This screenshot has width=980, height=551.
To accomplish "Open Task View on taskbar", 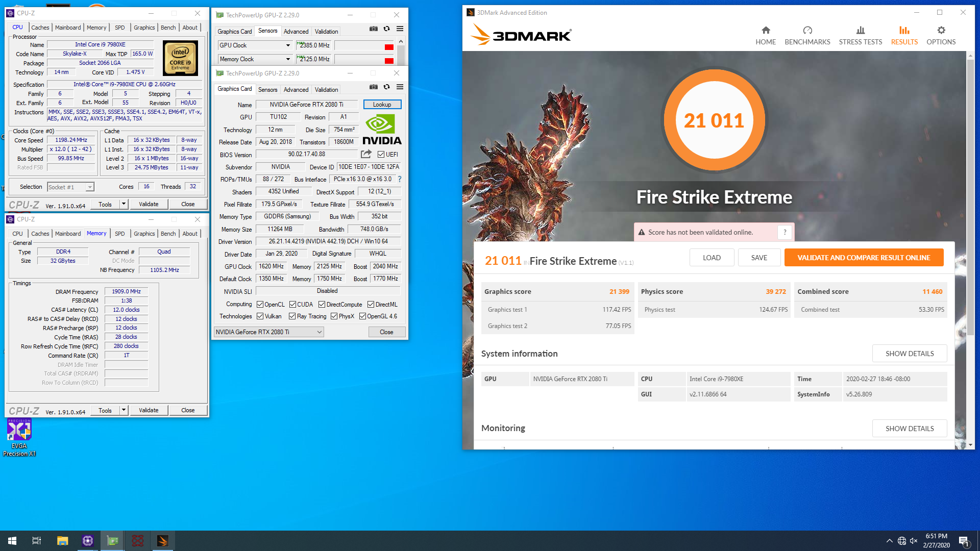I will (x=37, y=541).
